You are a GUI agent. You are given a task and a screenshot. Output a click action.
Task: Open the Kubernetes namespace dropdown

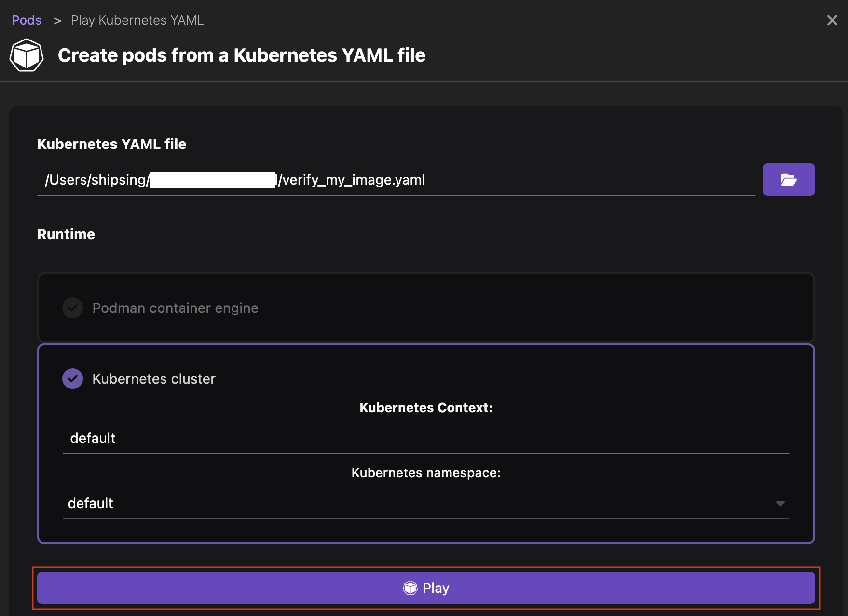point(424,503)
